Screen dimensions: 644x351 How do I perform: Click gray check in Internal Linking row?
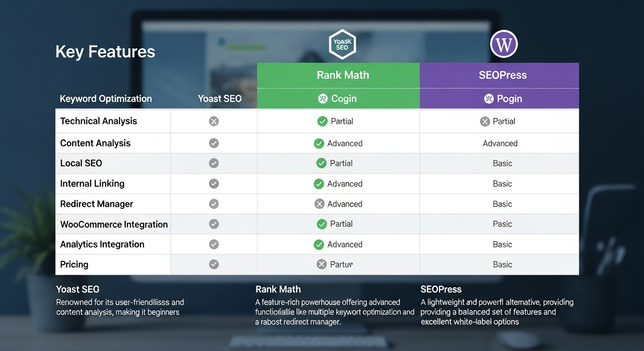tap(214, 183)
